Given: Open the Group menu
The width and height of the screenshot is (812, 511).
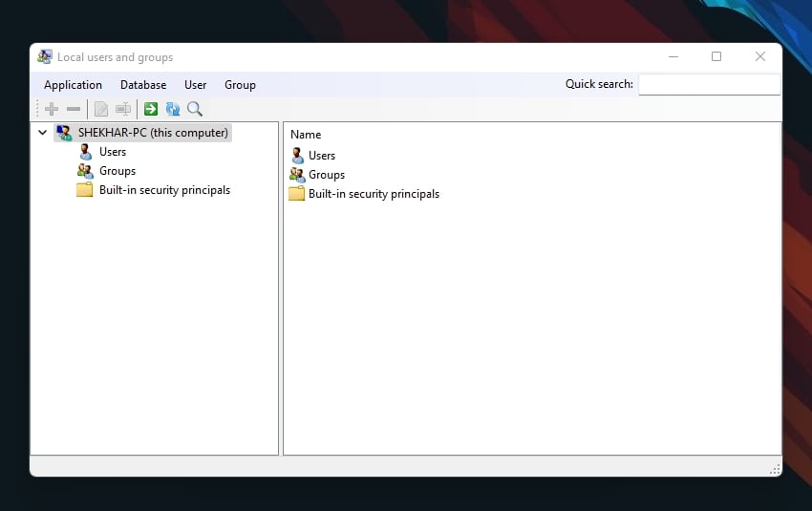Looking at the screenshot, I should pyautogui.click(x=240, y=85).
